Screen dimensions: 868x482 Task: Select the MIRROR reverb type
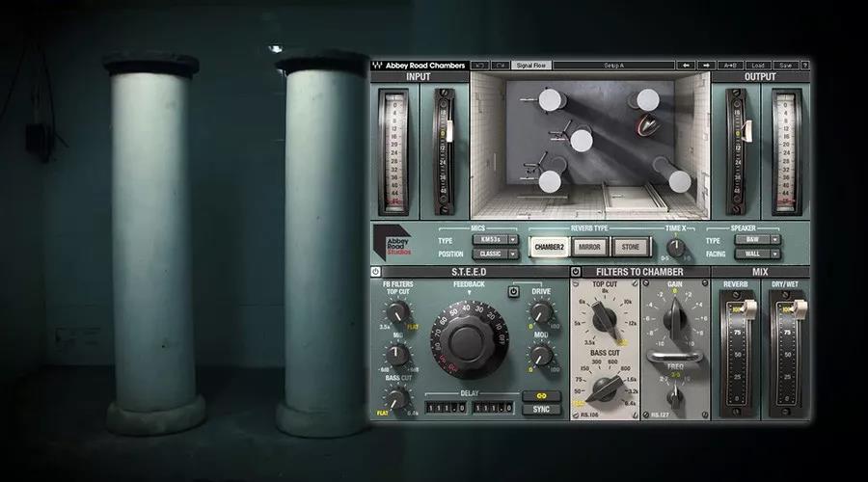tap(589, 247)
